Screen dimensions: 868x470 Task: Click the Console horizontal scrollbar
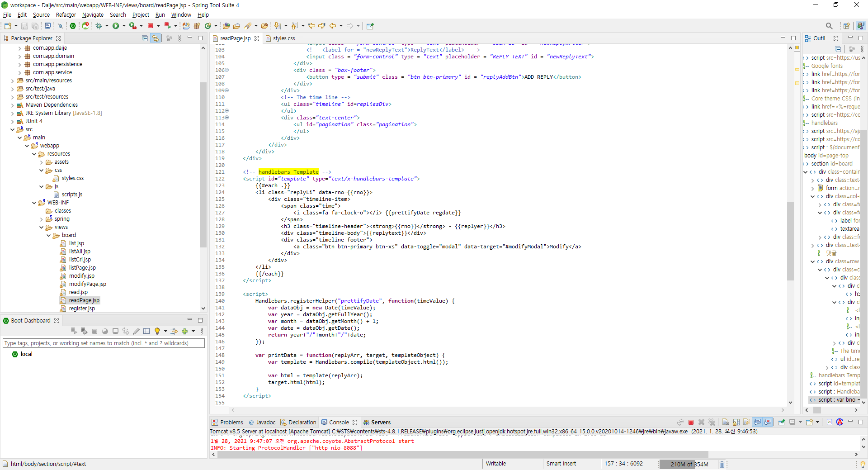[x=462, y=455]
